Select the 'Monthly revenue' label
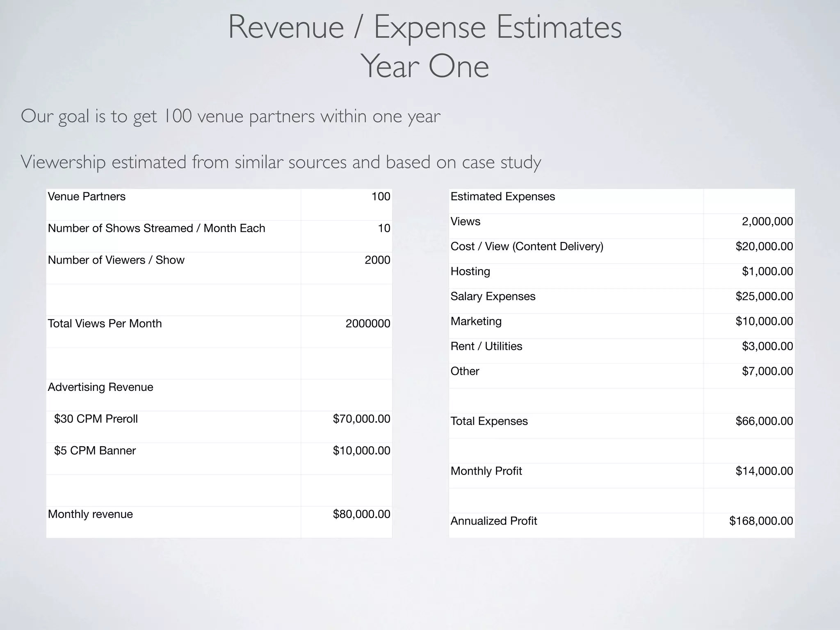The height and width of the screenshot is (630, 840). (90, 514)
